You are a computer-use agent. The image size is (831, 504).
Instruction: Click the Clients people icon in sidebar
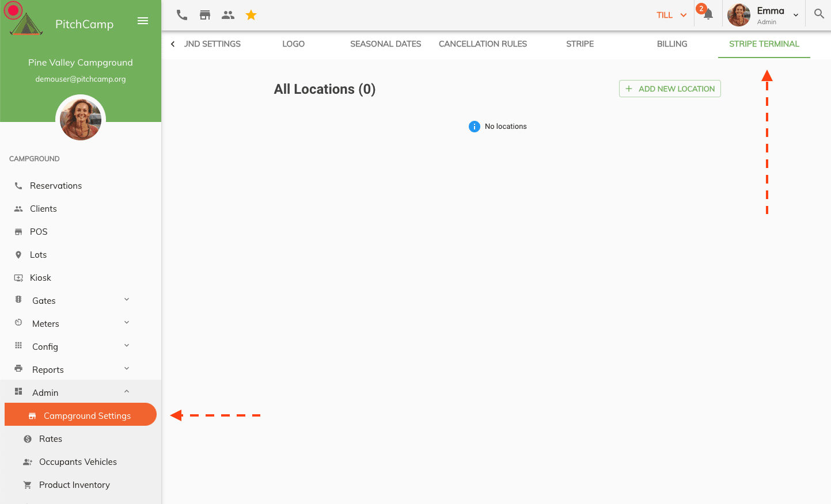(x=18, y=209)
